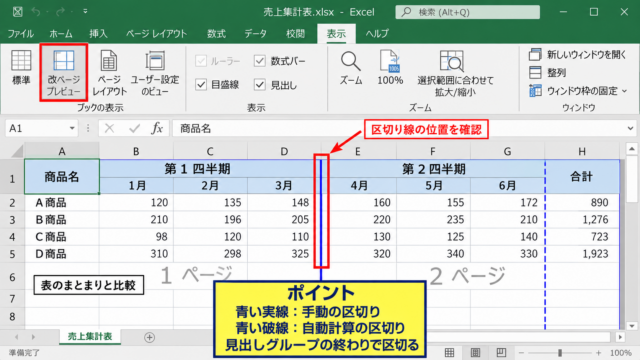Screen dimensions: 640x360
Task: Click into the formula bar showing 商品名
Action: [x=398, y=129]
